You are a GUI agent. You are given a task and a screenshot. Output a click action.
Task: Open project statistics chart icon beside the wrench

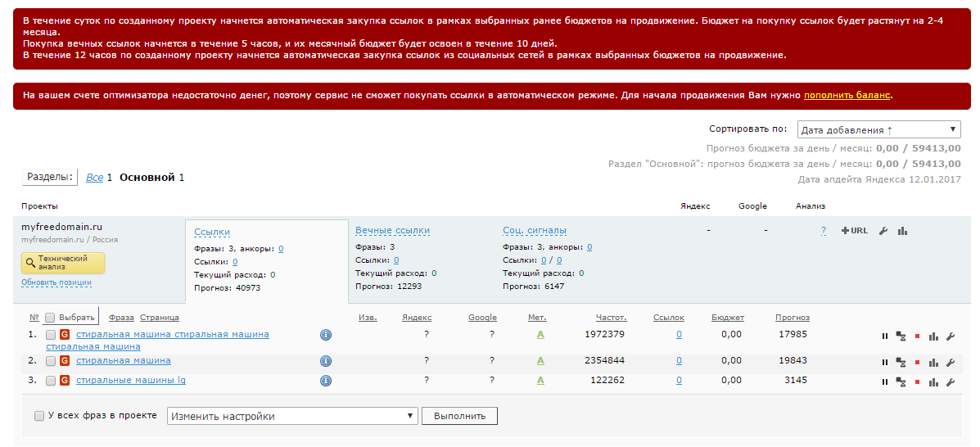tap(902, 231)
